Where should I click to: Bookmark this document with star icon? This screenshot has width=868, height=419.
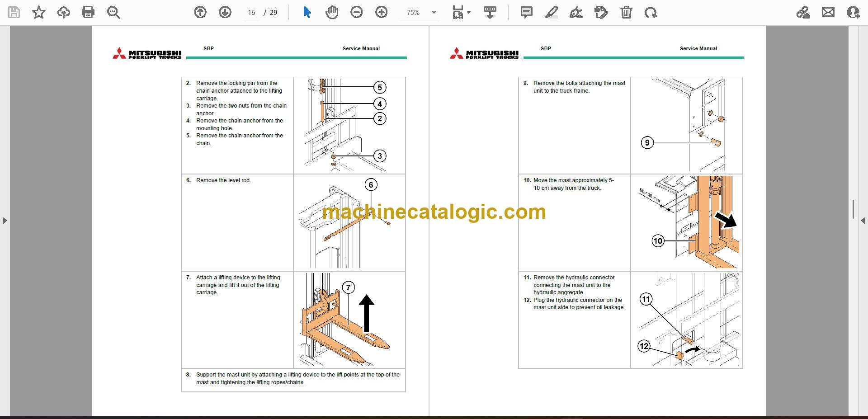click(x=39, y=12)
